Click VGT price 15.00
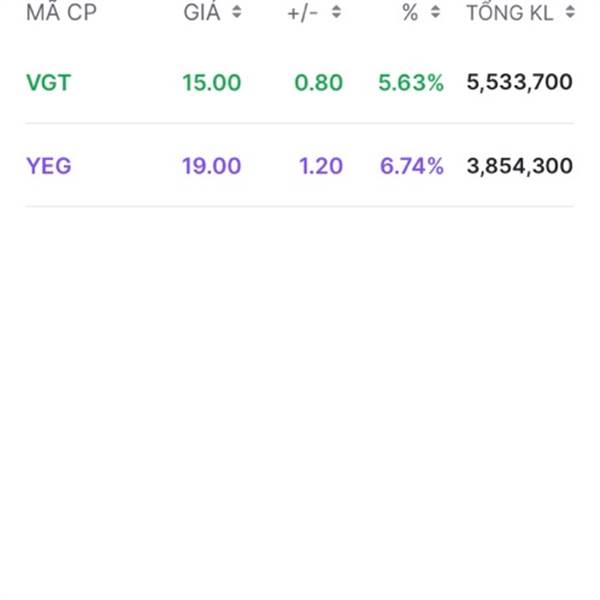Screen dimensions: 600x600 [211, 82]
